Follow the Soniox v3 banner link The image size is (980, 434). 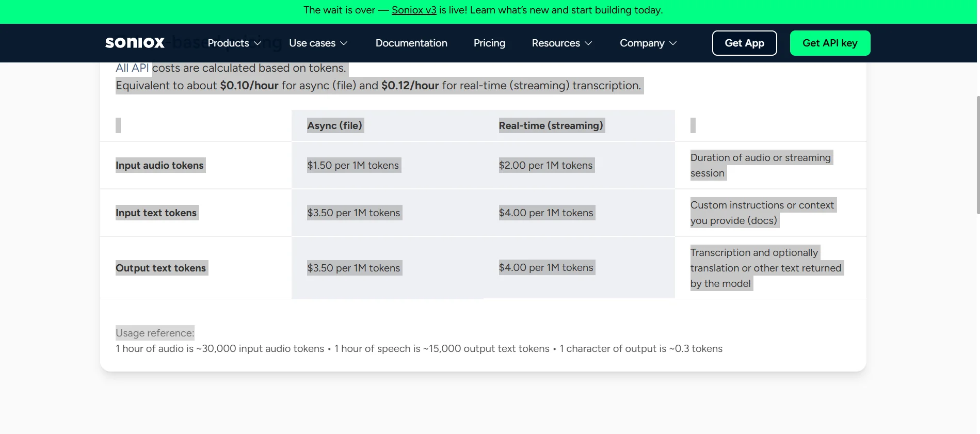click(x=414, y=10)
